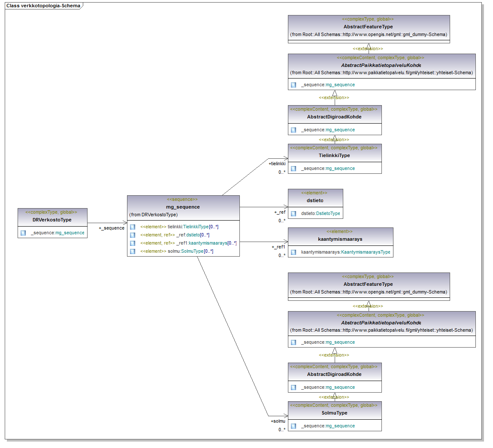Select the icon before tielinkki:TielinkkiType element row
The width and height of the screenshot is (493, 448).
133,227
